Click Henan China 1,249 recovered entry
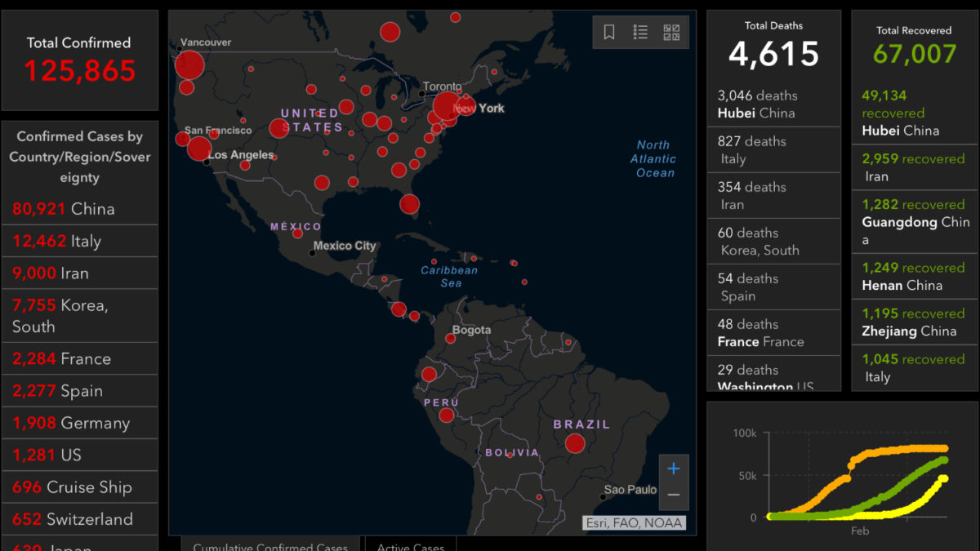Image resolution: width=980 pixels, height=551 pixels. [x=913, y=277]
